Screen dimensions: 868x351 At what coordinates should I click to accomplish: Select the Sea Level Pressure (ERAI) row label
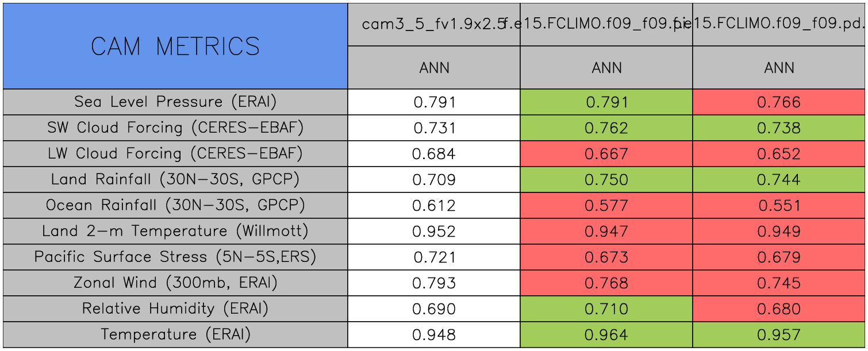point(175,102)
